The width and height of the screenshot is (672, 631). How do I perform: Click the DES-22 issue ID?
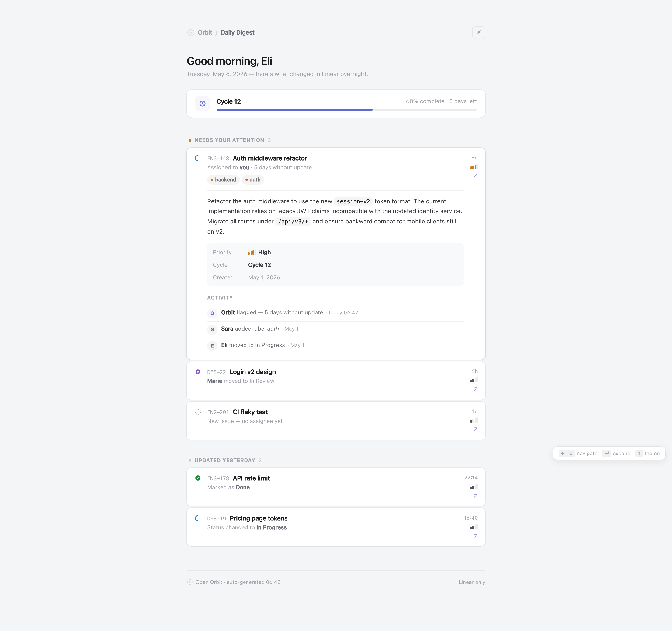216,372
